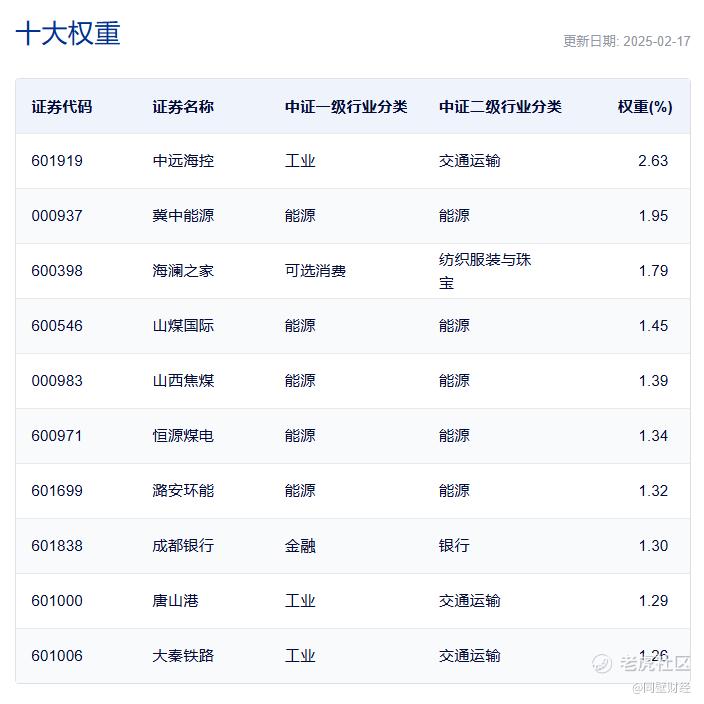Select the 中证二级行业分类 column header

pos(500,107)
